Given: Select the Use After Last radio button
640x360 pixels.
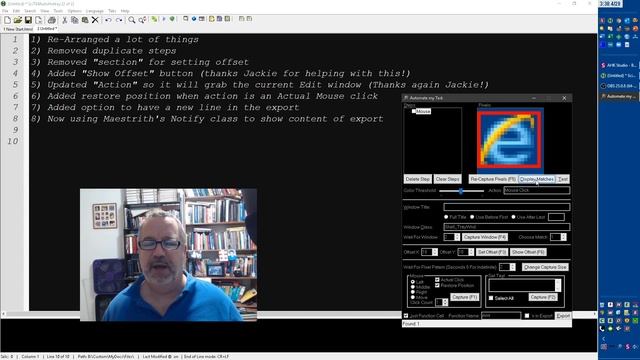Looking at the screenshot, I should click(513, 217).
